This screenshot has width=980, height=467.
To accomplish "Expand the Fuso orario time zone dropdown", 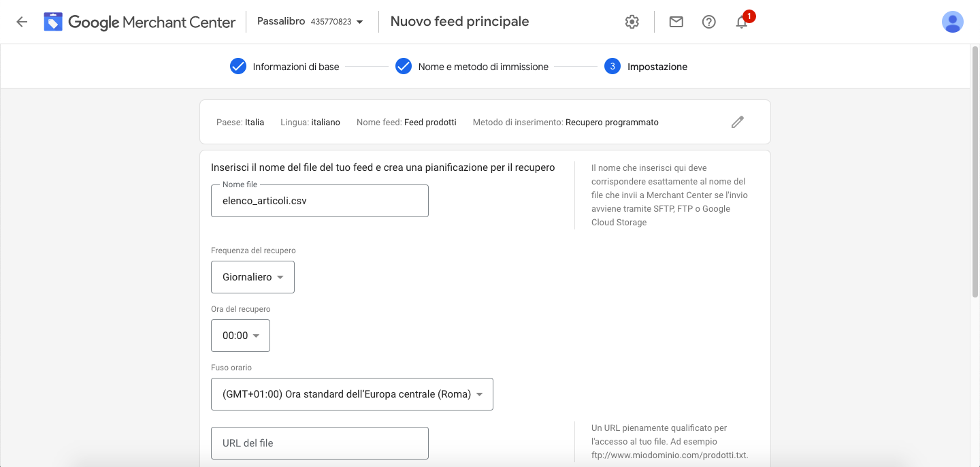I will 352,394.
